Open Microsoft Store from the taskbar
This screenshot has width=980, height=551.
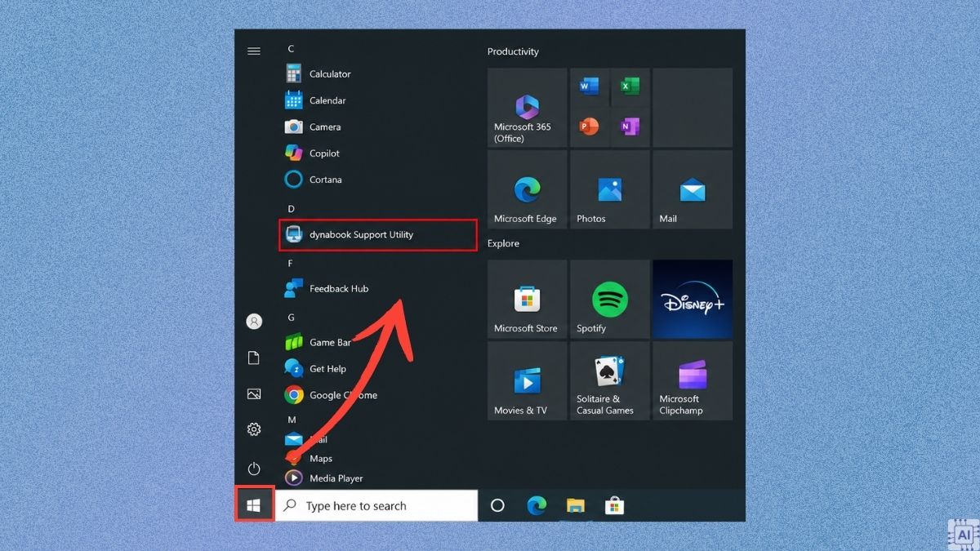[615, 506]
